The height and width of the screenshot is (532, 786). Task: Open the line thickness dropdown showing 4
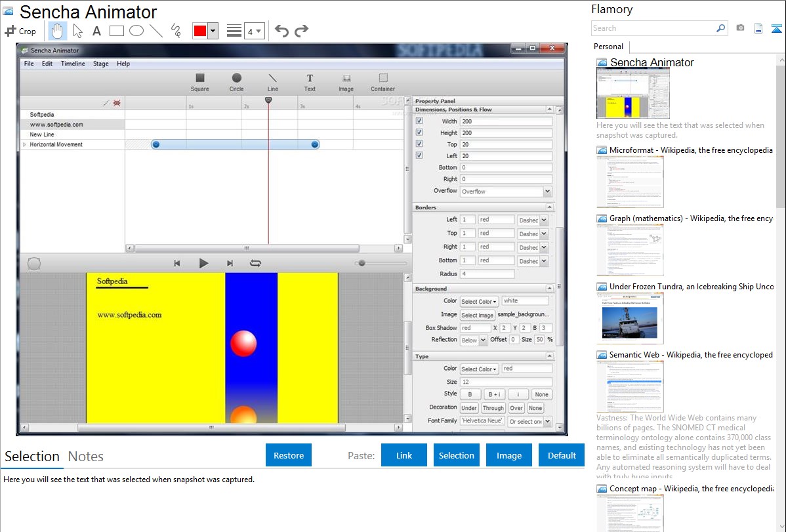(x=254, y=31)
